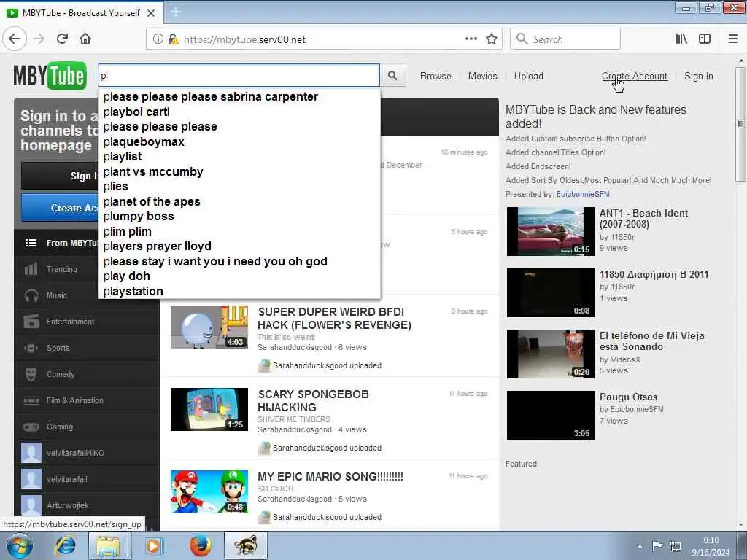Open the Firefox hamburger menu
The width and height of the screenshot is (747, 560).
pyautogui.click(x=733, y=39)
